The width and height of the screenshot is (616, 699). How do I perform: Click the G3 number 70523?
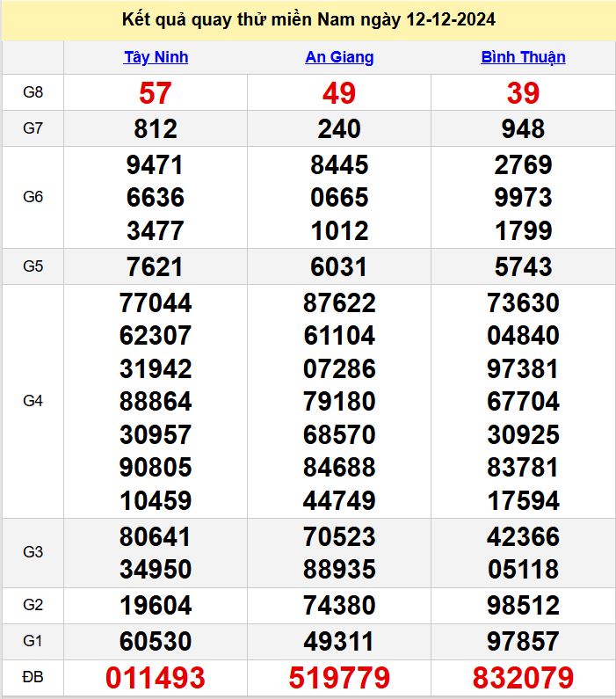tap(339, 536)
